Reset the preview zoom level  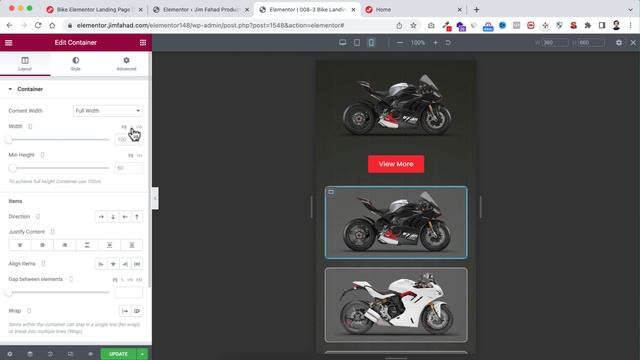(x=448, y=42)
